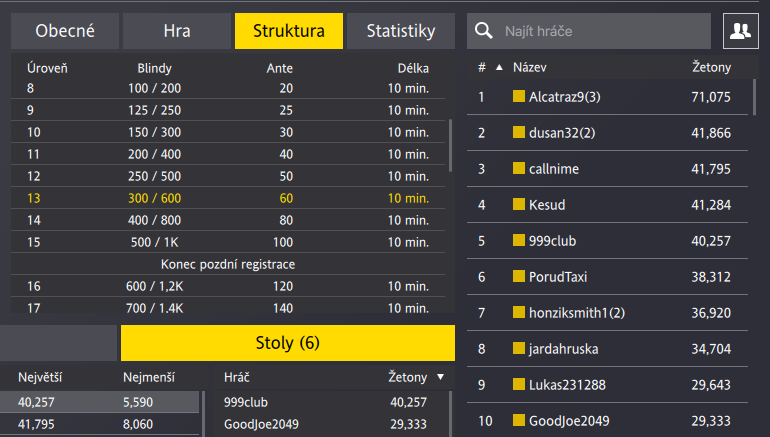
Task: Click yellow square beside jardahruska
Action: [519, 349]
